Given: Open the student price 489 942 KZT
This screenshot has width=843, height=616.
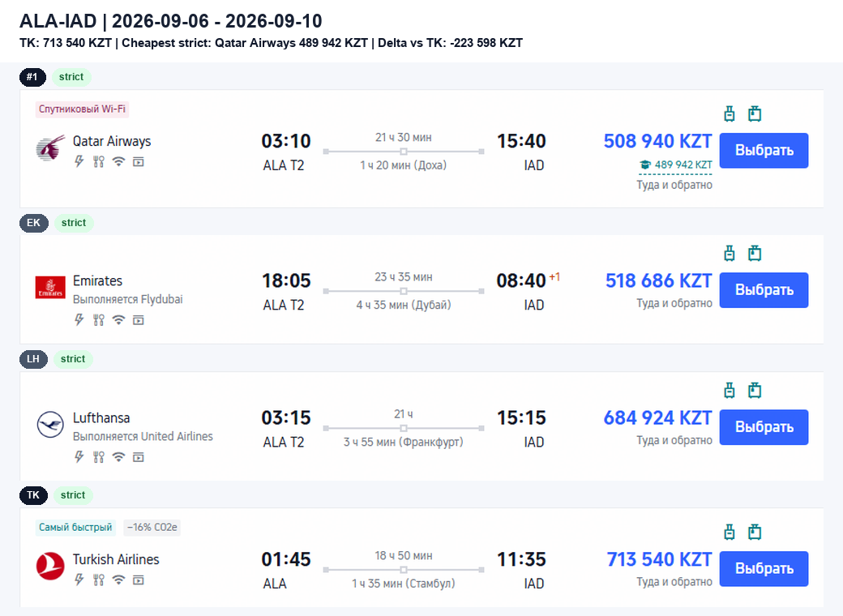Looking at the screenshot, I should click(x=675, y=165).
